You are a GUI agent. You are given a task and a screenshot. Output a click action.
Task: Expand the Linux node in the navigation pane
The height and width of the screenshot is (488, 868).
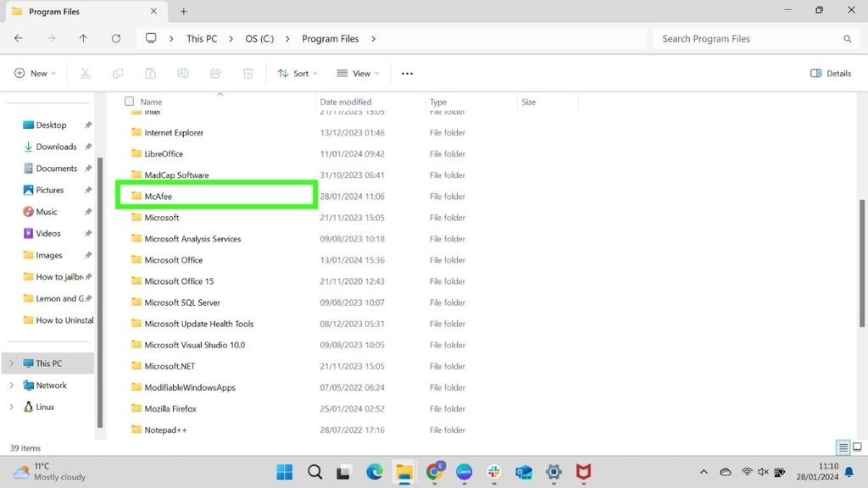(10, 407)
